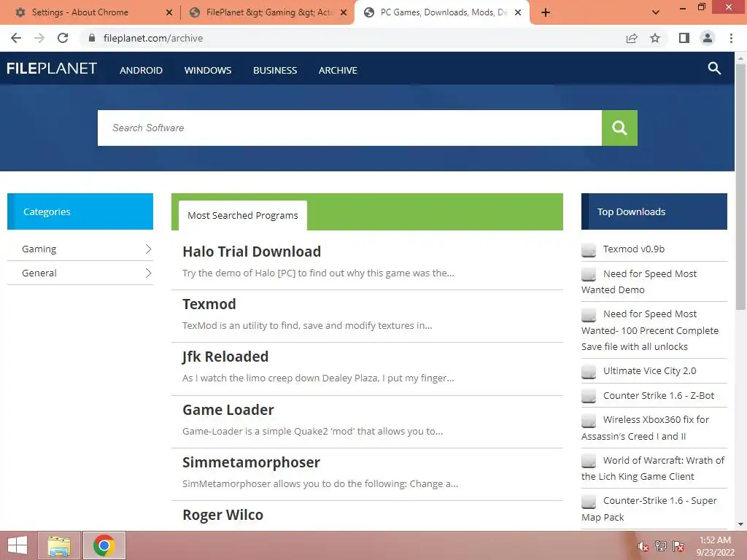Open the BUSINESS menu item
The height and width of the screenshot is (560, 747).
point(275,71)
